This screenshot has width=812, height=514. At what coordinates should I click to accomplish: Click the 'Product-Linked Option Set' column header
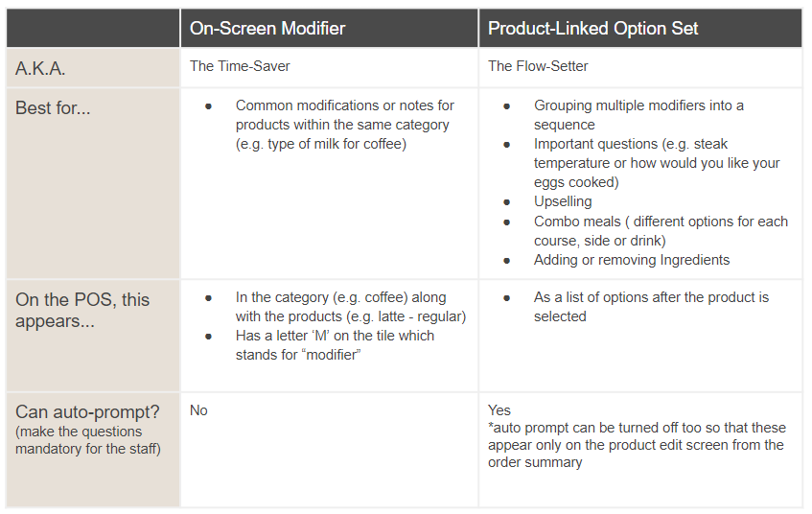click(593, 29)
